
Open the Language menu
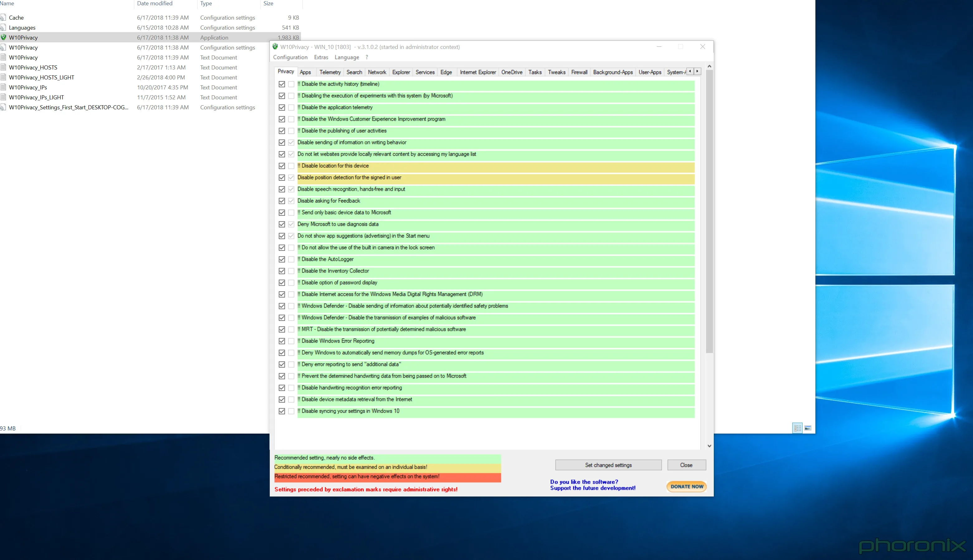tap(347, 57)
